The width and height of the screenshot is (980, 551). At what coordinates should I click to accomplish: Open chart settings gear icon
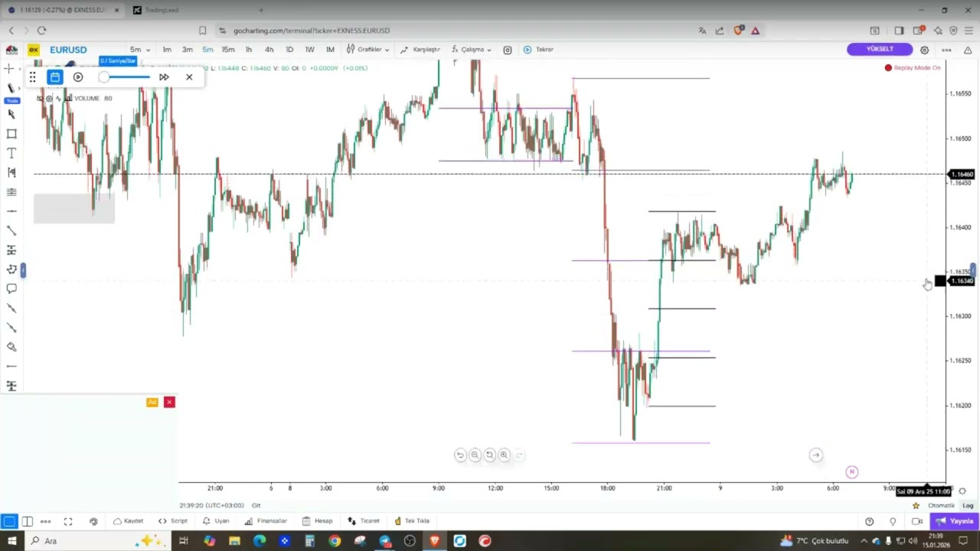tap(924, 50)
